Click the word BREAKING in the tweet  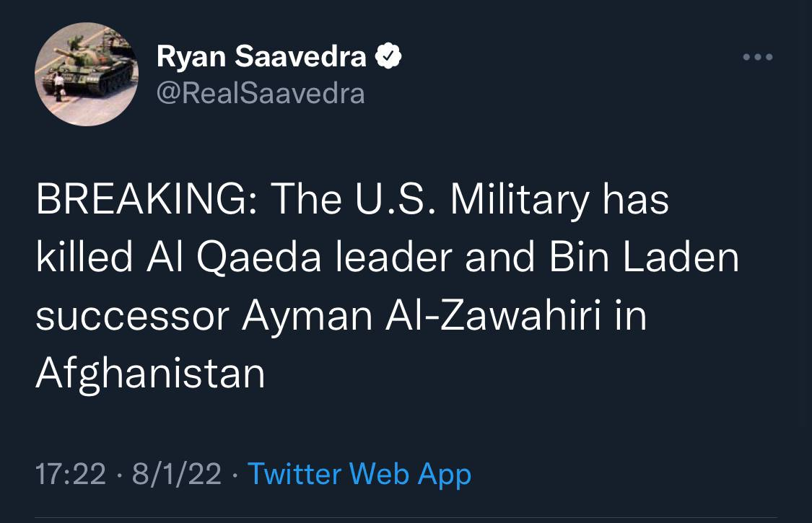[140, 201]
